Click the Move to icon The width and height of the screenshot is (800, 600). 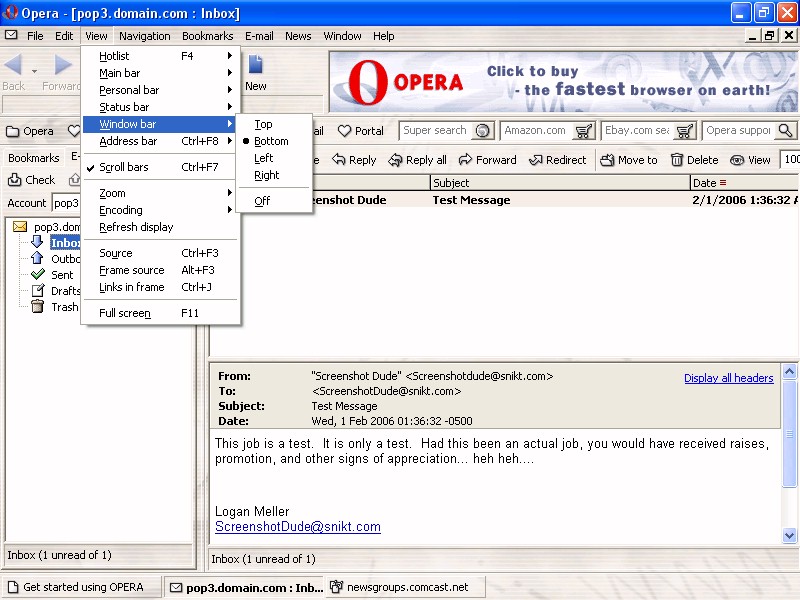click(607, 160)
